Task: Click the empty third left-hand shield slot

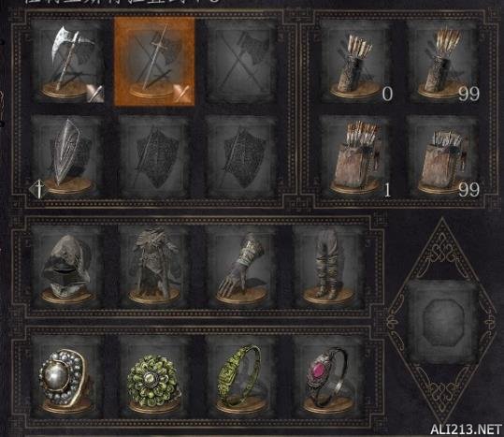Action: (x=241, y=156)
